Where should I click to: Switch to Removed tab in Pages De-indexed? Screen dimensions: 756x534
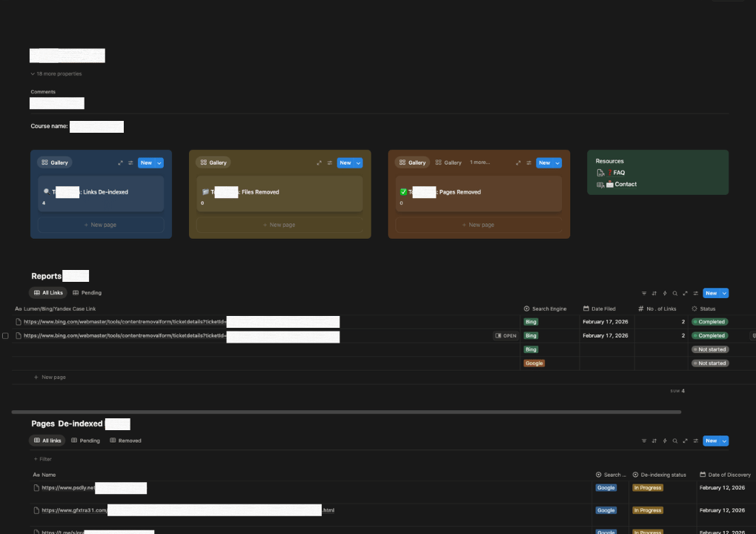pos(125,441)
